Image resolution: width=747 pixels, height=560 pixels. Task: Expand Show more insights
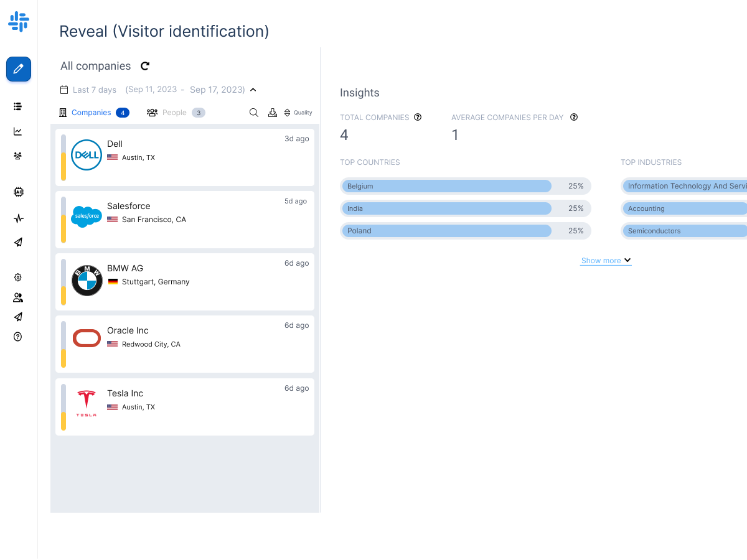[x=606, y=261]
